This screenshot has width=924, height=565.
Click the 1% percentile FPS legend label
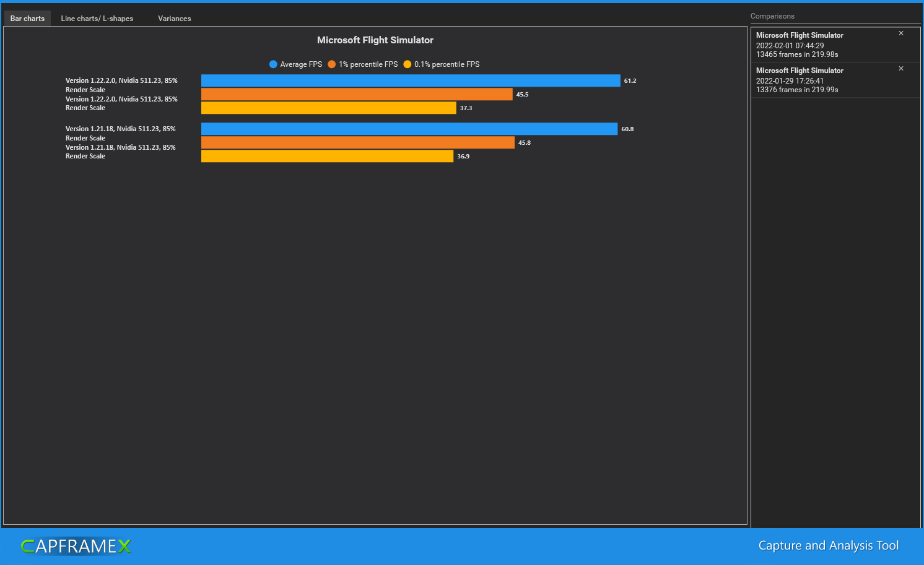tap(368, 64)
